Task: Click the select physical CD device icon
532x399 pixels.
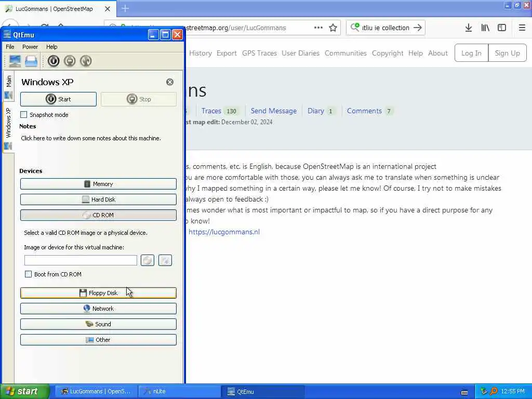Action: (148, 260)
